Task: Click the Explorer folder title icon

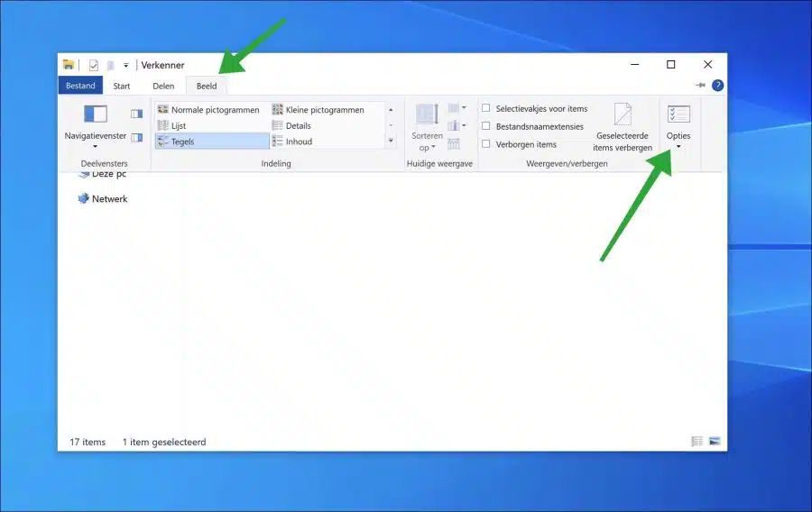Action: point(69,65)
